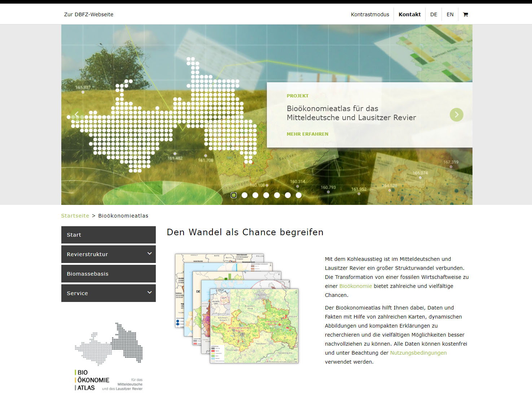Open the Start sidebar menu item
Image resolution: width=532 pixels, height=399 pixels.
coord(108,235)
